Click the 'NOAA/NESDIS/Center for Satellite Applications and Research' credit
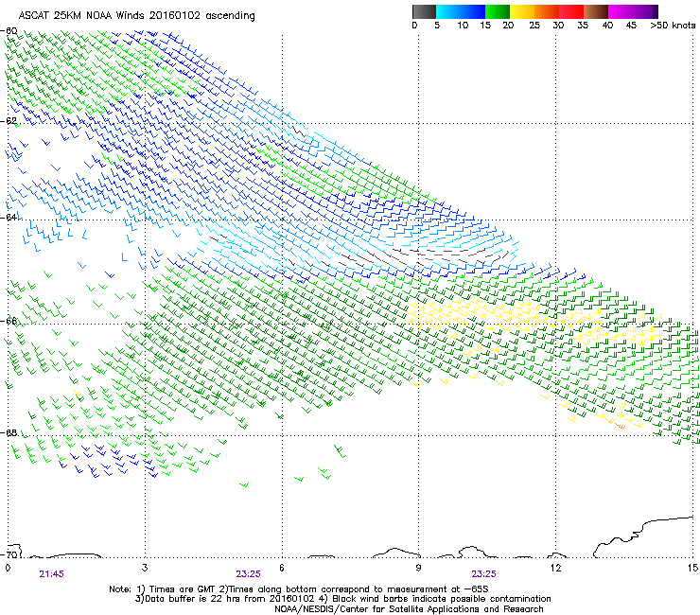Viewport: 700px width, 615px height. tap(409, 608)
